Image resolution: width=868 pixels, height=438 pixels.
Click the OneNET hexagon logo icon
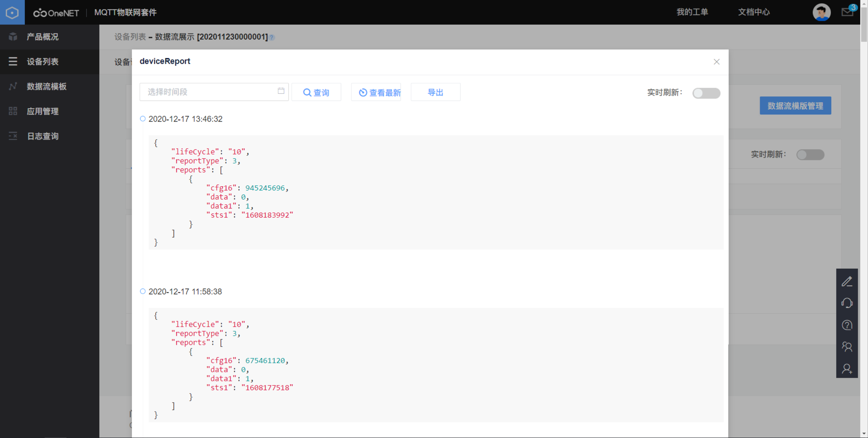12,12
